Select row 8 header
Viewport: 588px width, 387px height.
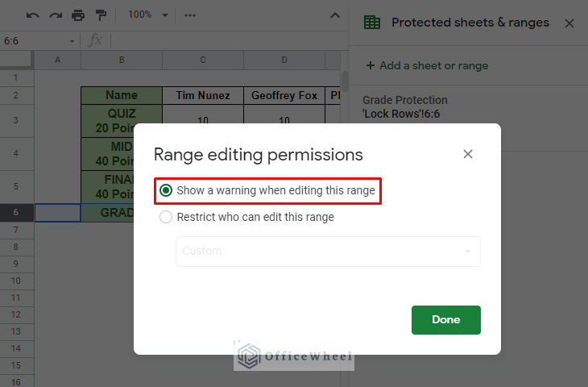tap(15, 247)
